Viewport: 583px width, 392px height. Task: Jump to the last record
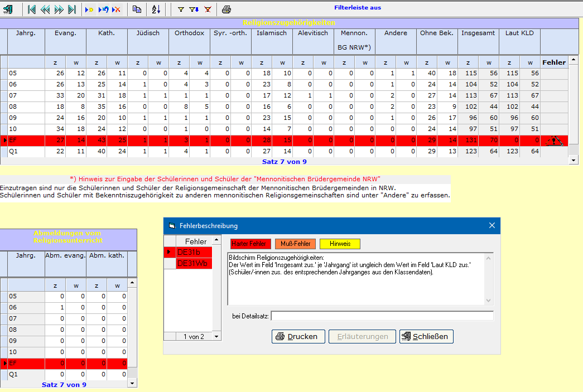tap(72, 9)
